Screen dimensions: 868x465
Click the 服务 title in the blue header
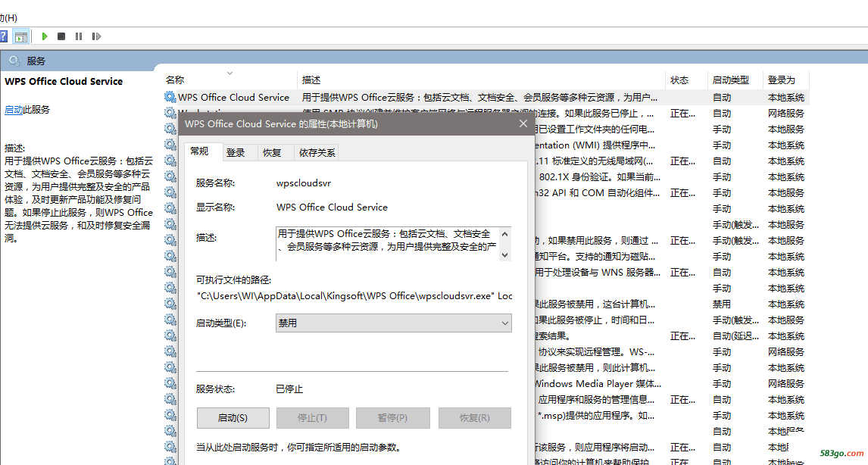[x=36, y=61]
